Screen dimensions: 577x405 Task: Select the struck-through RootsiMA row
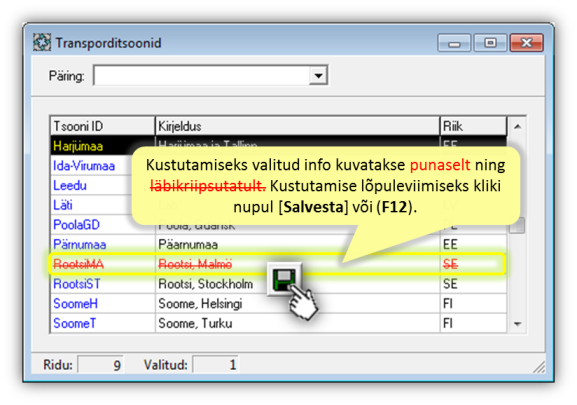pos(278,264)
